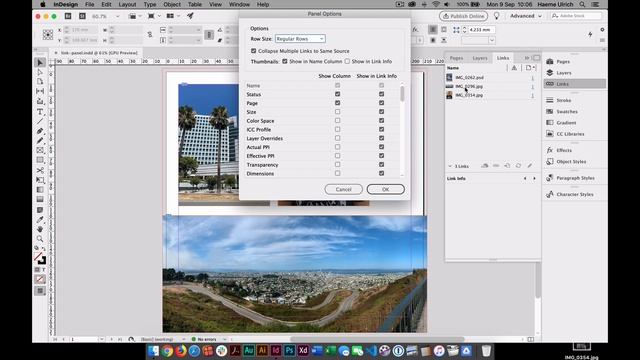Image resolution: width=640 pixels, height=360 pixels.
Task: Switch to the Layers tab
Action: [x=480, y=58]
